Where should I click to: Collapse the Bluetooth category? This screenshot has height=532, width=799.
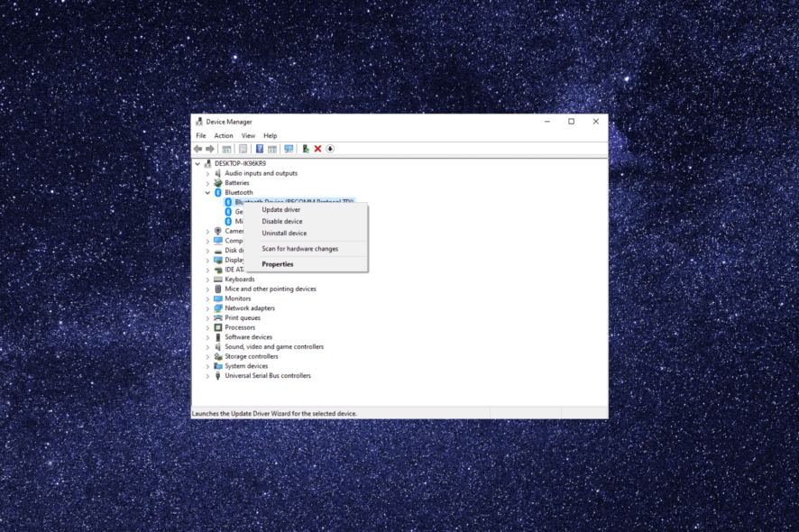(x=207, y=193)
